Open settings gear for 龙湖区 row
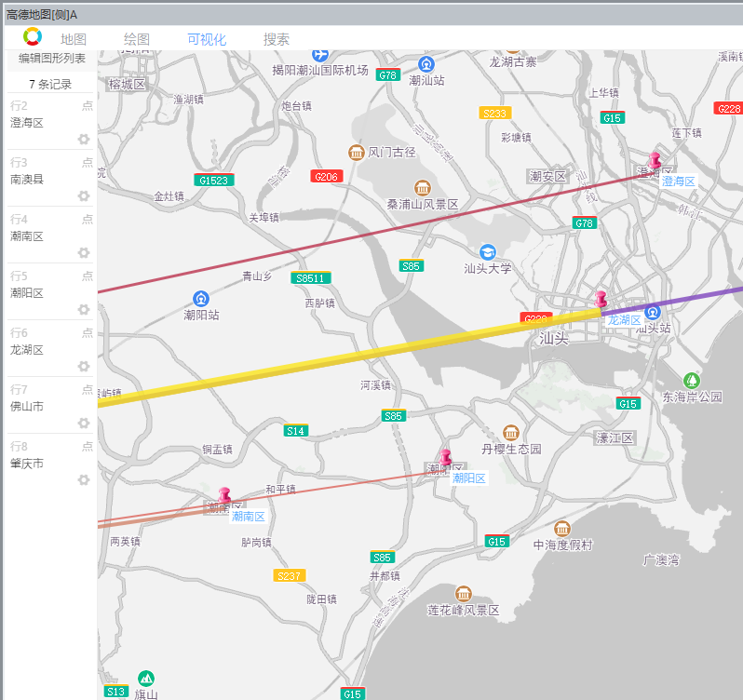743x700 pixels. tap(84, 367)
